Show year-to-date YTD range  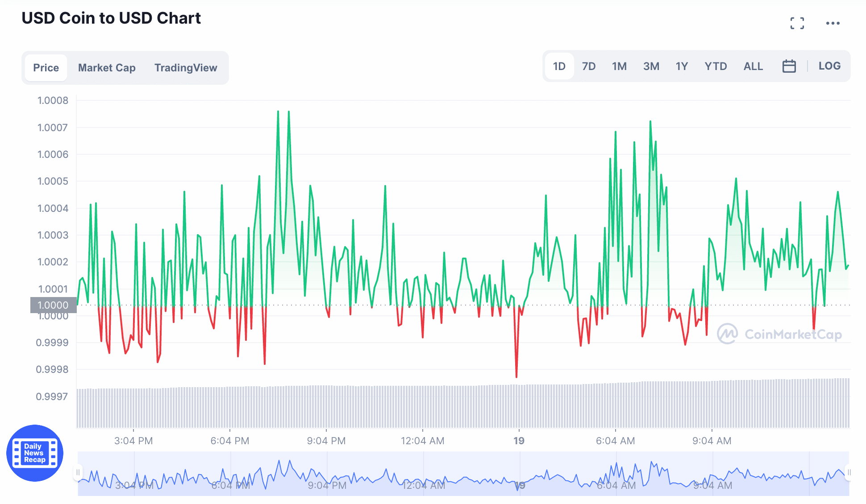[716, 66]
